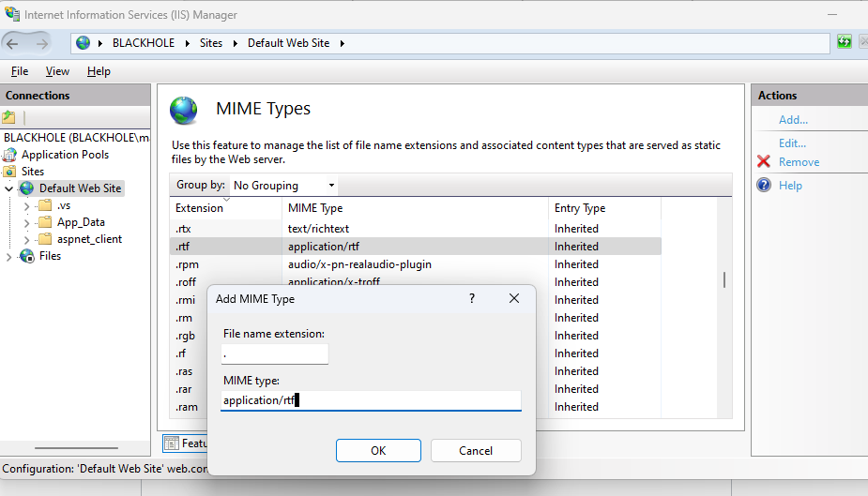This screenshot has width=868, height=496.
Task: Click the Connections pane horizontal scrollbar
Action: point(76,448)
